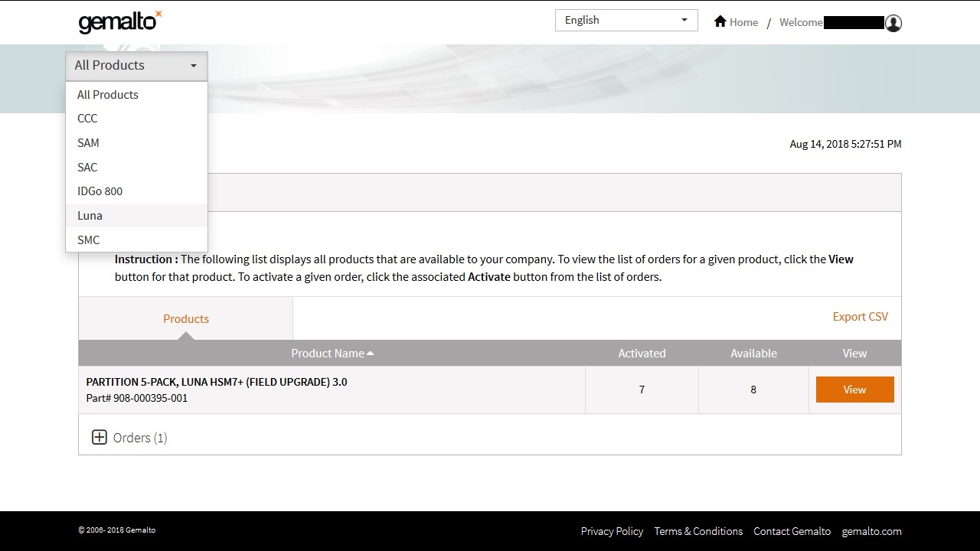The width and height of the screenshot is (980, 551).
Task: Select SAM in the dropdown list
Action: [x=88, y=143]
